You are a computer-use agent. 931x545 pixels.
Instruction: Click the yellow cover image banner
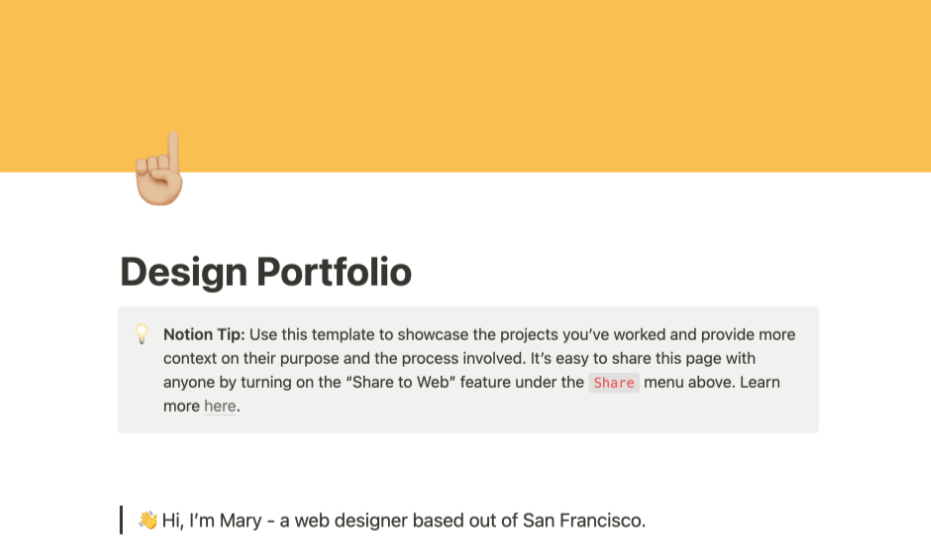click(x=465, y=80)
